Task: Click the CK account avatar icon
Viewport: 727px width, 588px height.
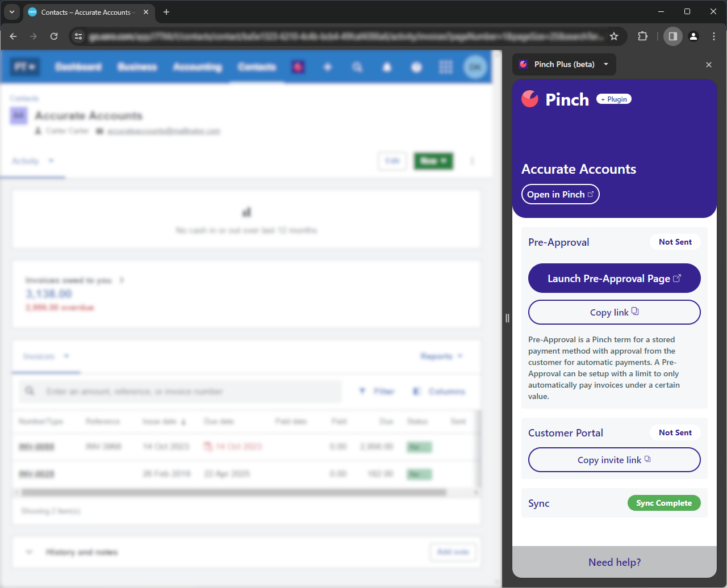Action: 476,66
